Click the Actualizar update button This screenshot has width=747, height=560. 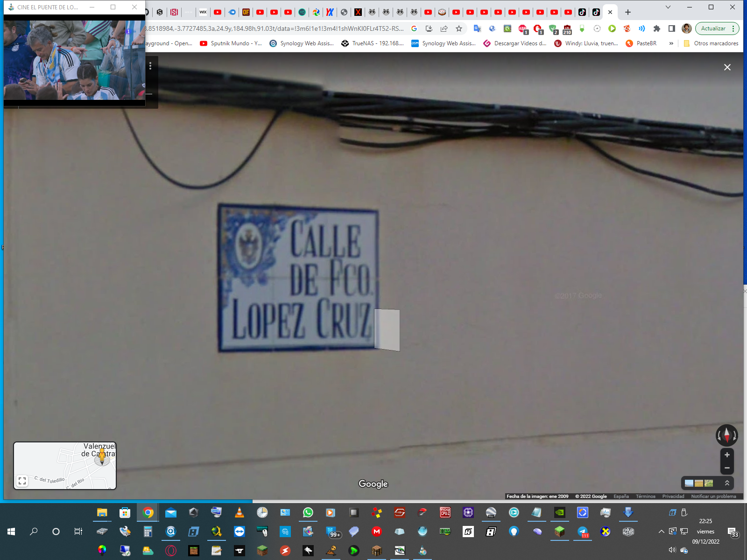pyautogui.click(x=713, y=28)
